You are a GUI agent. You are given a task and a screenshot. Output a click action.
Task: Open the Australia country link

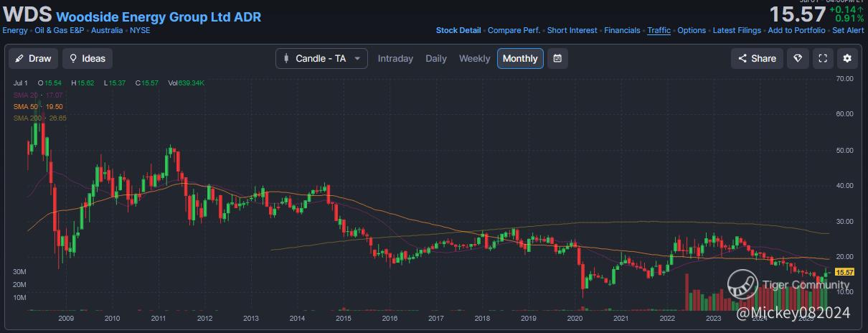point(107,31)
